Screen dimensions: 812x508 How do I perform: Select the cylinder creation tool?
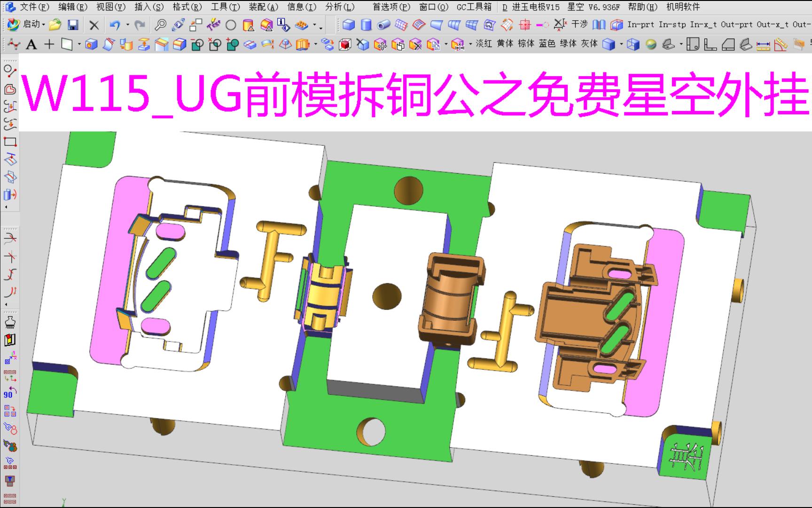click(x=367, y=24)
